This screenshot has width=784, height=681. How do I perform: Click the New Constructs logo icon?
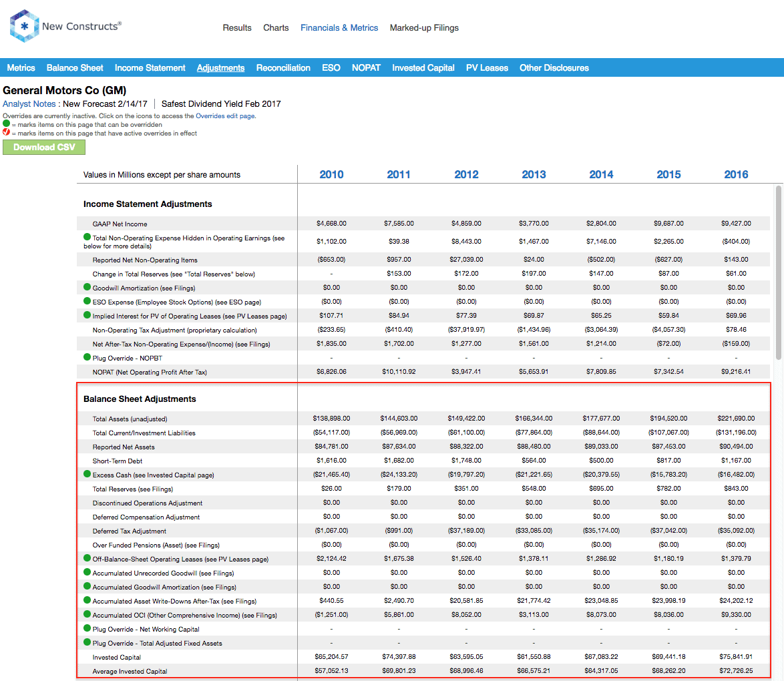(24, 26)
